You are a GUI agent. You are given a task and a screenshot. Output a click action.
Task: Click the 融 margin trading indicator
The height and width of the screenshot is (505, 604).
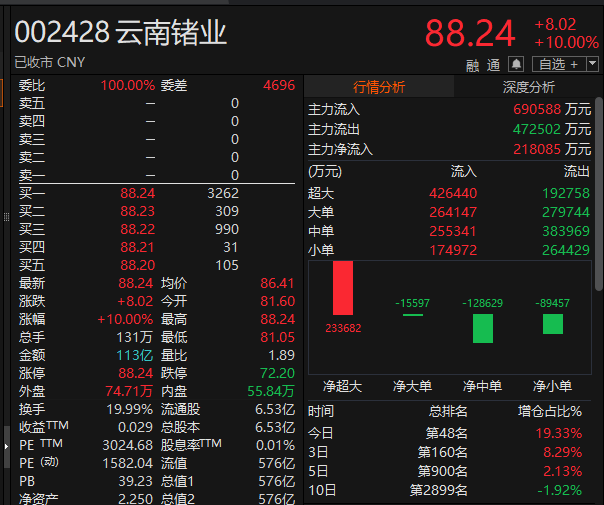pos(472,65)
